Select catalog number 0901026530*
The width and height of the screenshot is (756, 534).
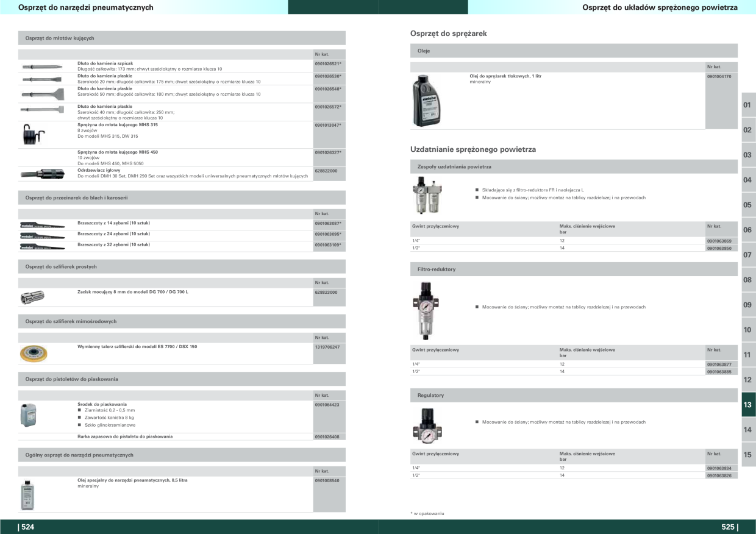(328, 76)
